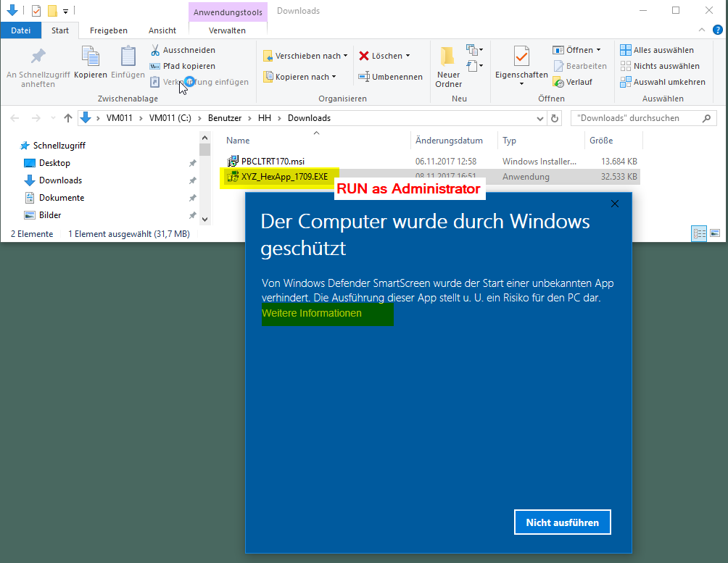Click Verknüpfung einfügen

coord(199,82)
